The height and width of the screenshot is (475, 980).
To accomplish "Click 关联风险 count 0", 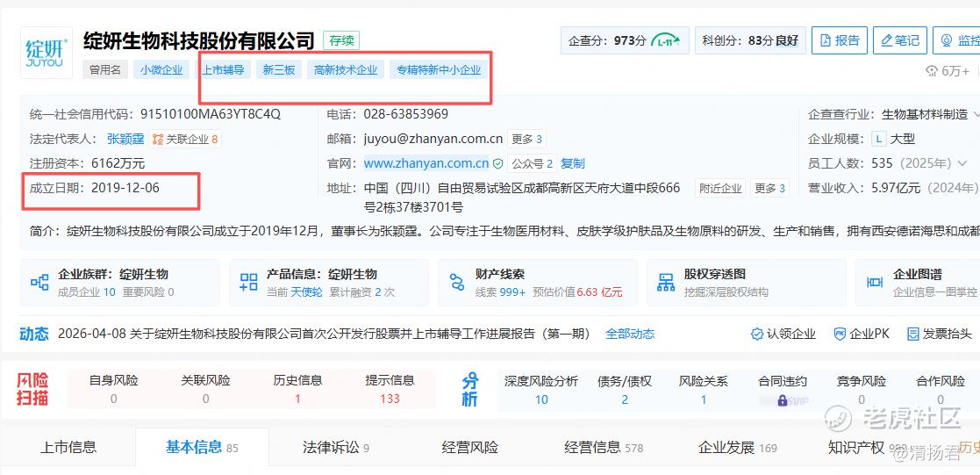I will coord(205,399).
